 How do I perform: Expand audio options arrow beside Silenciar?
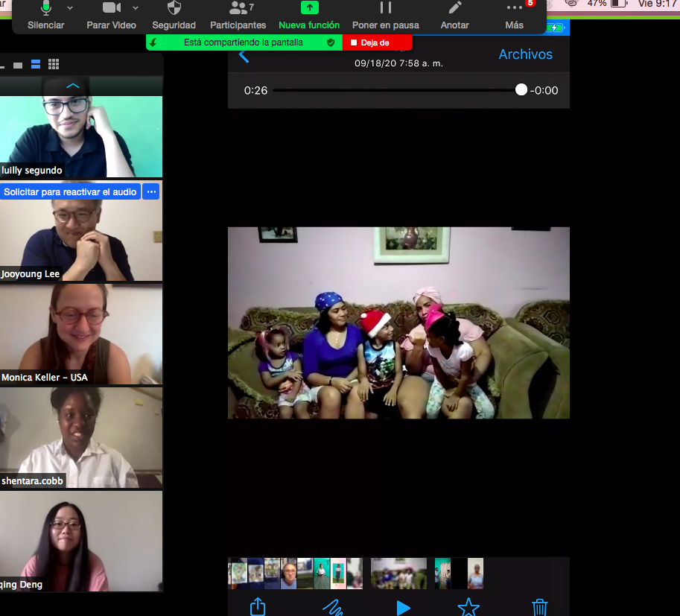coord(70,7)
